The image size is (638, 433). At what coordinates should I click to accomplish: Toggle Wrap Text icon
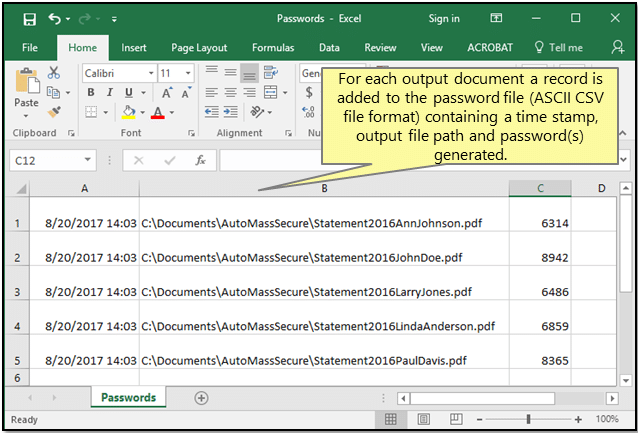click(x=271, y=73)
